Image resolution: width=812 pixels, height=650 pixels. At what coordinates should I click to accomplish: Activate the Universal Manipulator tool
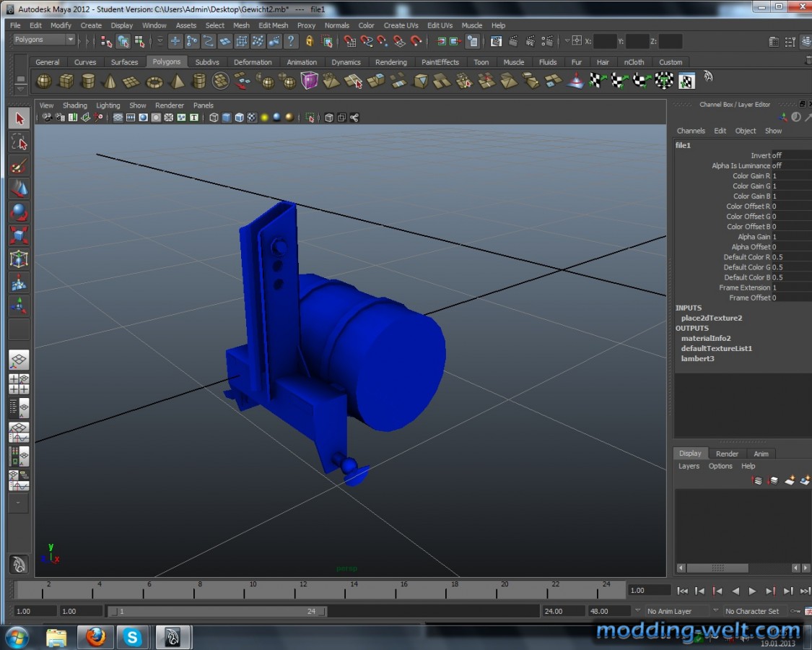(19, 259)
